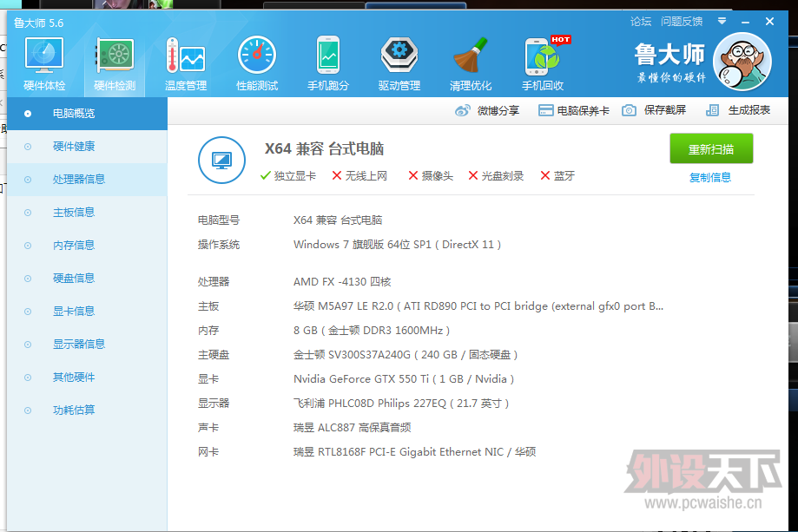Viewport: 798px width, 532px height.
Task: Click the 保存截屏 camera icon
Action: (x=629, y=110)
